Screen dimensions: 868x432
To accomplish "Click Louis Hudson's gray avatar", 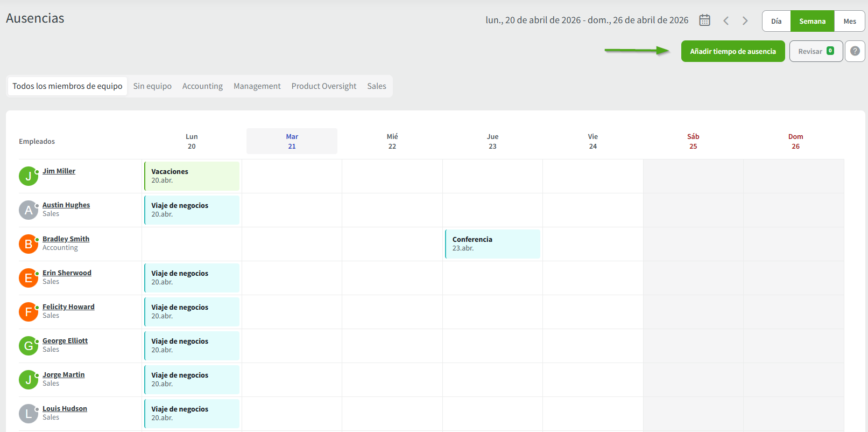I will [29, 414].
